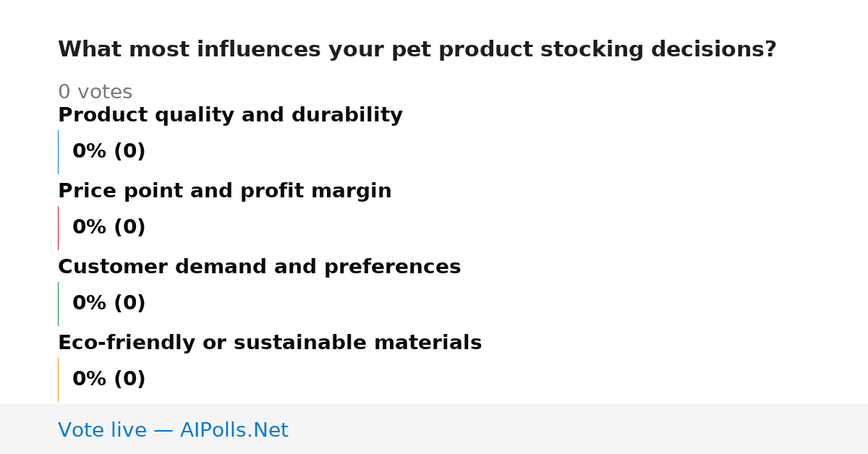
Task: Select 'Eco-friendly or sustainable materials' option label
Action: click(x=270, y=343)
